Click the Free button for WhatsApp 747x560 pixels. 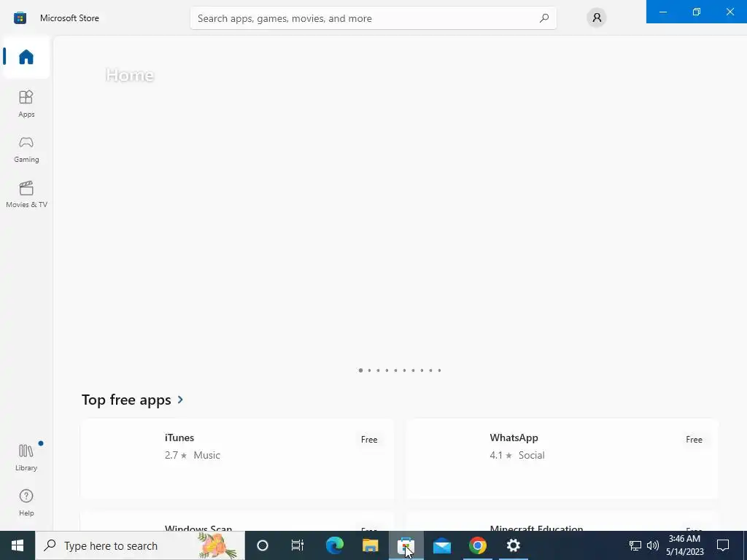coord(694,440)
